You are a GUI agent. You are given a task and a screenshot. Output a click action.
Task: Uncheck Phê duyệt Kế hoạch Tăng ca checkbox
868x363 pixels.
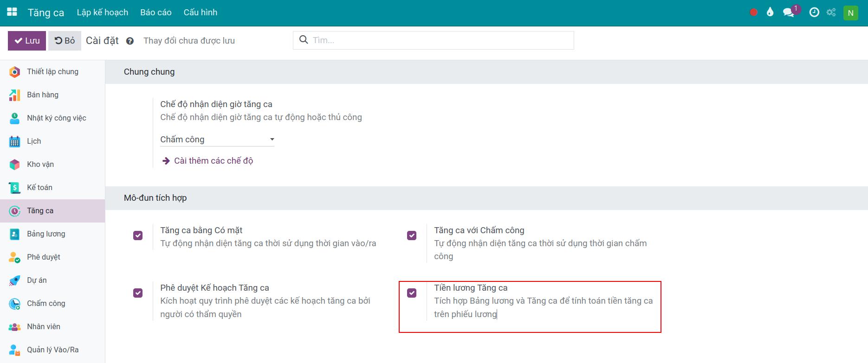[138, 293]
